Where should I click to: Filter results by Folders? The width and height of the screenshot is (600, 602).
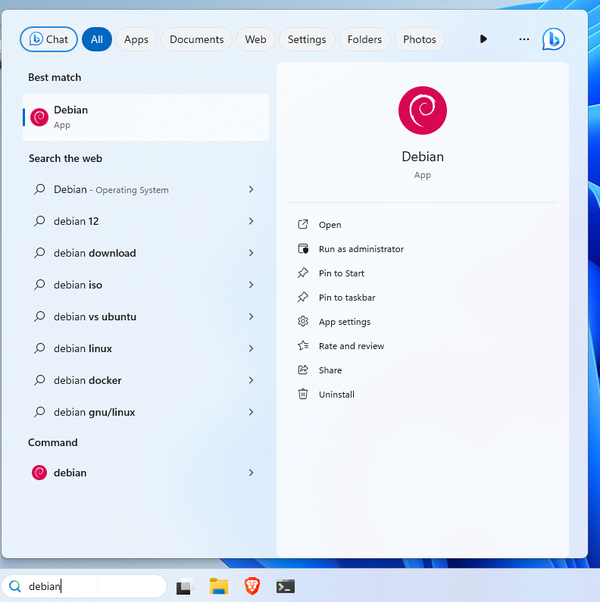coord(365,39)
